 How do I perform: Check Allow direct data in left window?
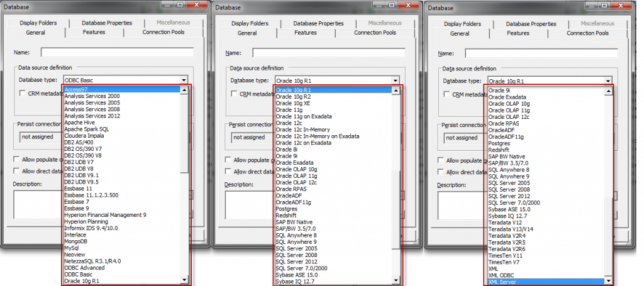16,171
